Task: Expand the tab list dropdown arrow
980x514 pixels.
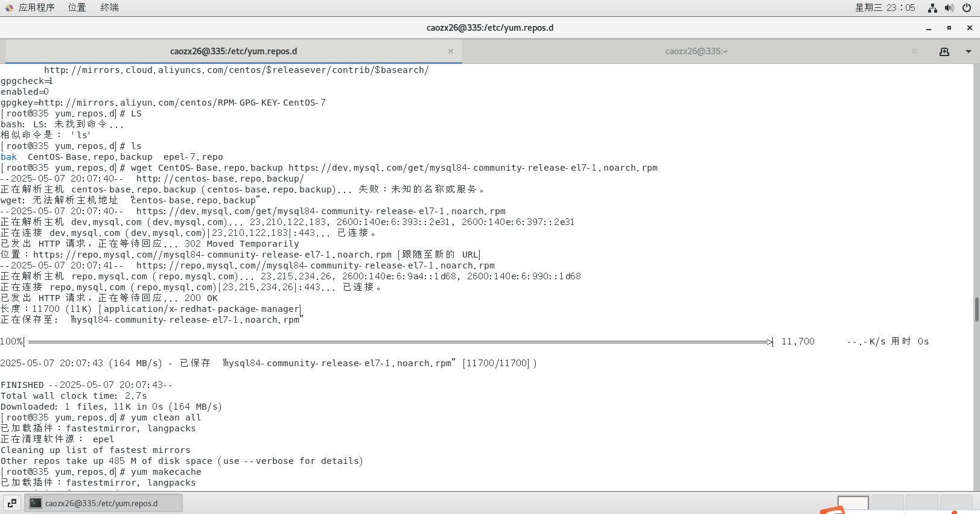Action: tap(969, 52)
